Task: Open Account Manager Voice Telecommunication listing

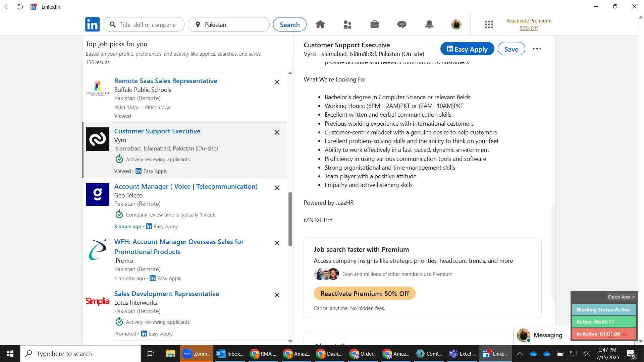Action: point(186,186)
